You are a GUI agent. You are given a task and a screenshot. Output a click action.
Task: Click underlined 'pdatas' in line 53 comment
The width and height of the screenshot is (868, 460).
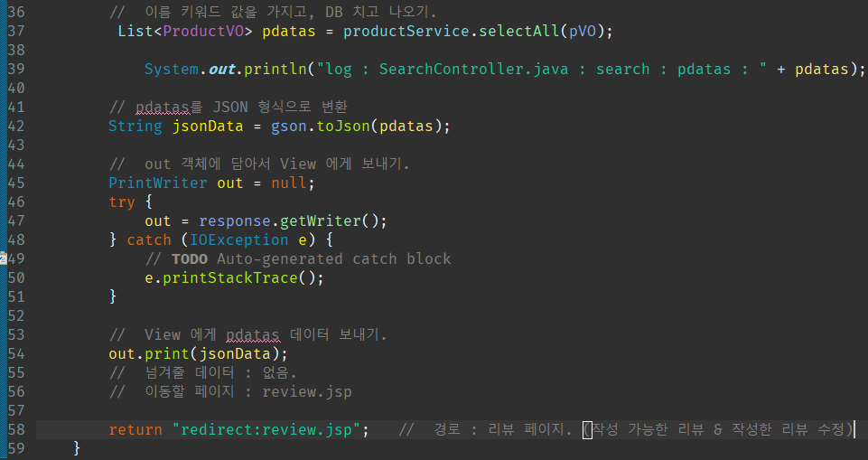(253, 335)
